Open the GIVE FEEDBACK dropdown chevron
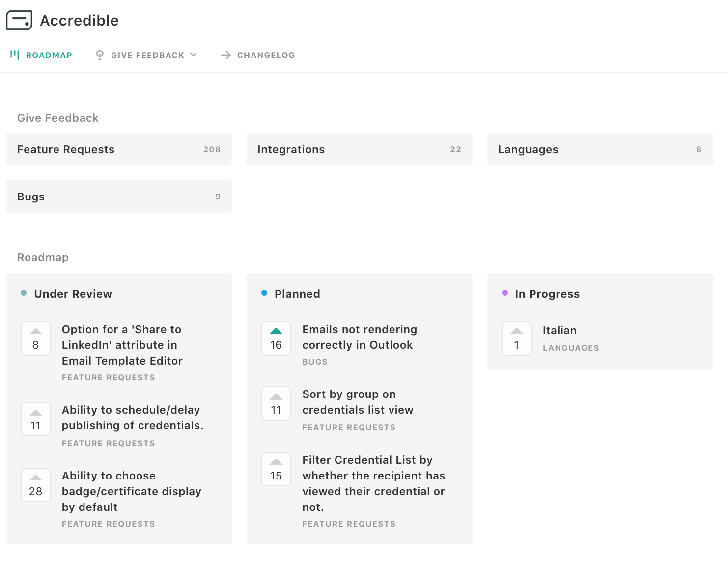This screenshot has width=728, height=563. tap(194, 55)
